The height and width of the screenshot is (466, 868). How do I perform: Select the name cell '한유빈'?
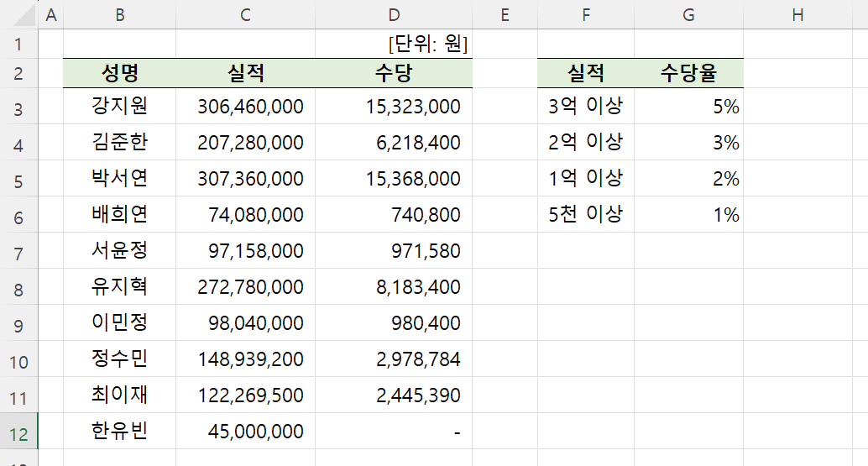(x=119, y=431)
